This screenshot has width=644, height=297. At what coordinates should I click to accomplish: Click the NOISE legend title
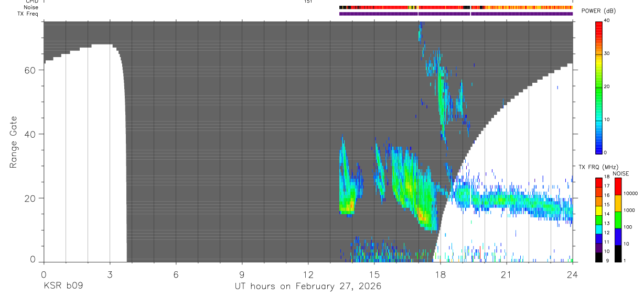click(x=620, y=173)
